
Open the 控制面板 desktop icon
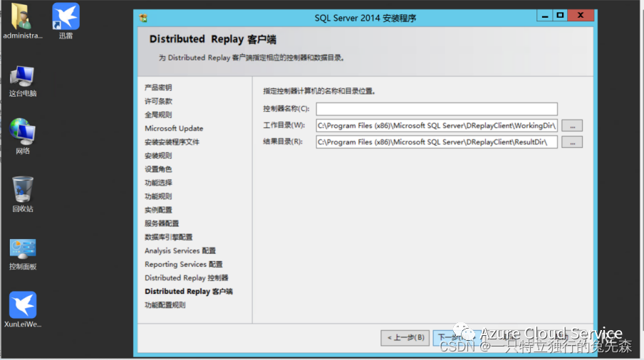coord(23,254)
